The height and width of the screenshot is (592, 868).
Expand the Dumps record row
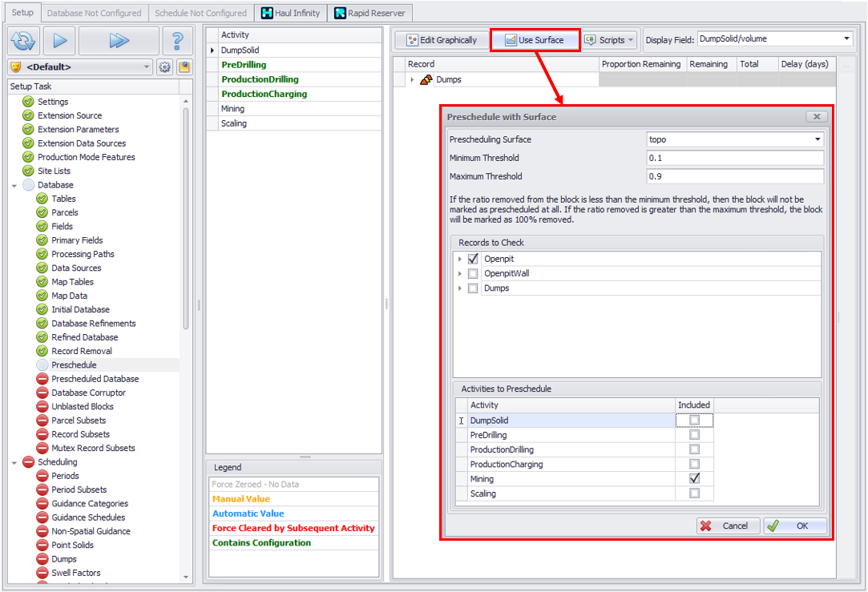pos(413,80)
